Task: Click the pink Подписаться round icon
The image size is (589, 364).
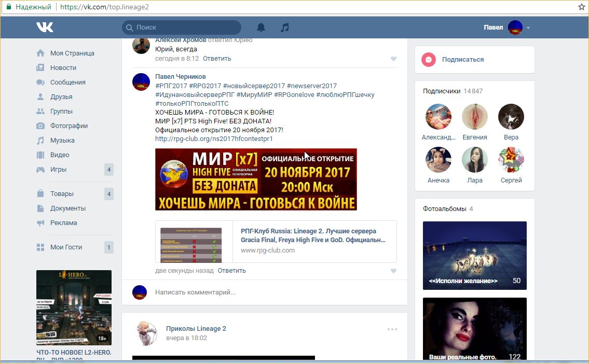Action: [429, 60]
